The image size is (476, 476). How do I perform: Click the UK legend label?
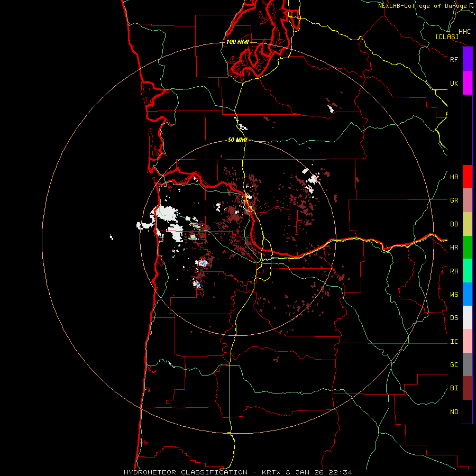pos(454,83)
